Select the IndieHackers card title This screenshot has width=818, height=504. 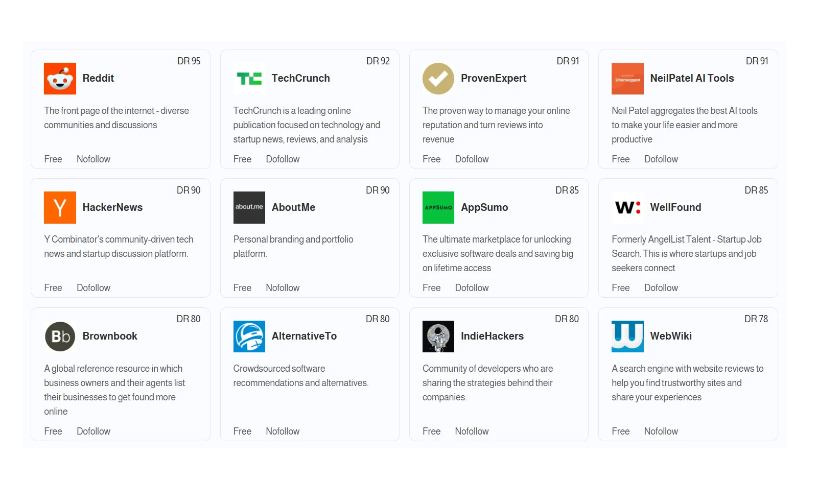click(492, 336)
